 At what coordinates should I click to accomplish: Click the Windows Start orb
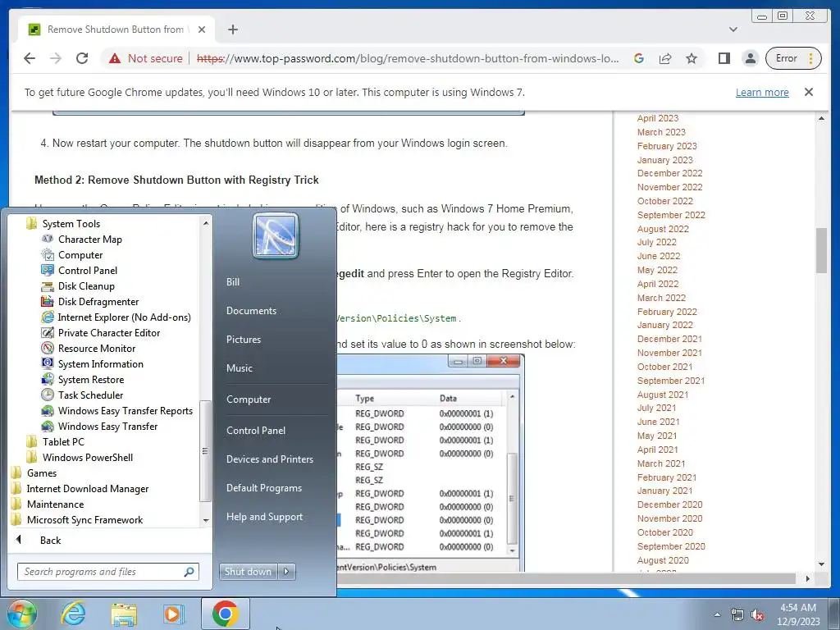tap(21, 614)
